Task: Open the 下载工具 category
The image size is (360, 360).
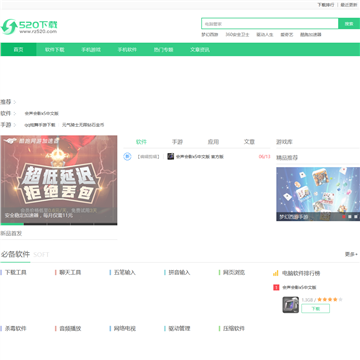Action: [x=16, y=273]
